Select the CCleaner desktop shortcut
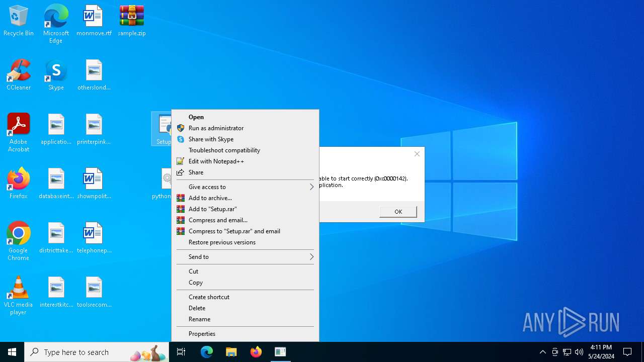Viewport: 644px width, 362px height. 19,75
